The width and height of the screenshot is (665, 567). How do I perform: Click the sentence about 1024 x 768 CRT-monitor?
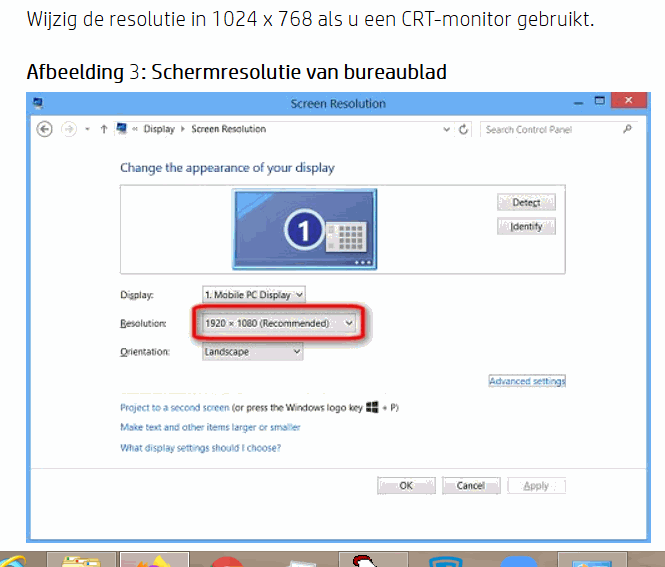pos(310,19)
